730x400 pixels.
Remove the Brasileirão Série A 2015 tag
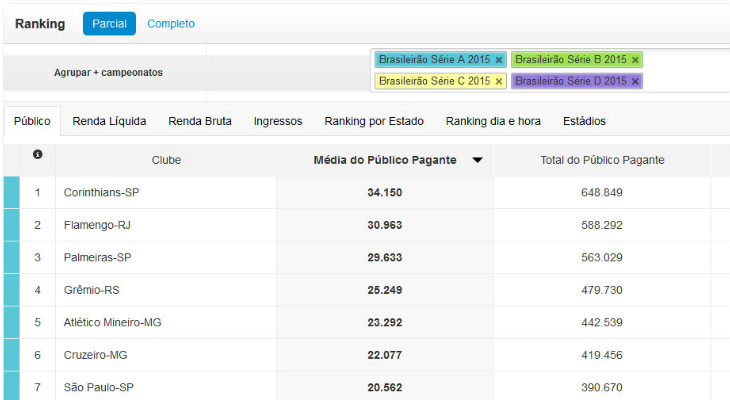[x=499, y=60]
